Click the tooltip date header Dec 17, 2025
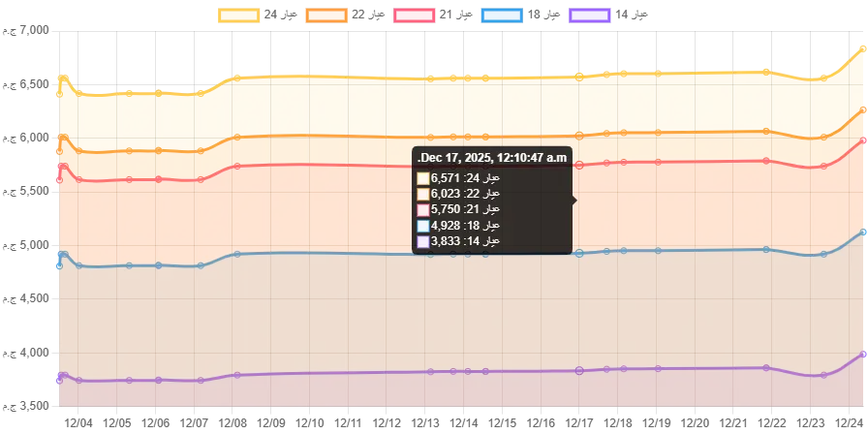Screen dimensions: 868x434 pos(493,157)
